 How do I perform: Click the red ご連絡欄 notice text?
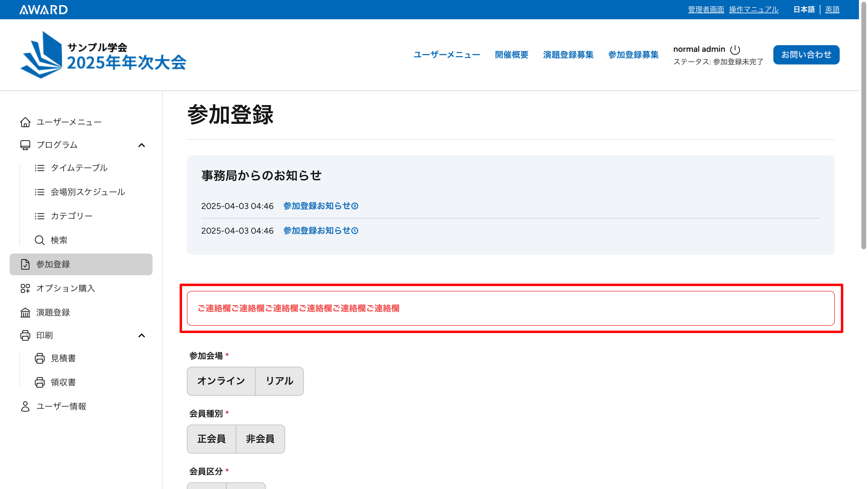[x=298, y=309]
